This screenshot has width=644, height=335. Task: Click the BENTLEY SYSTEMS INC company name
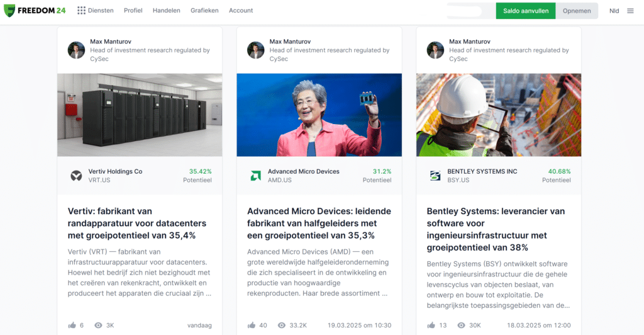tap(482, 171)
